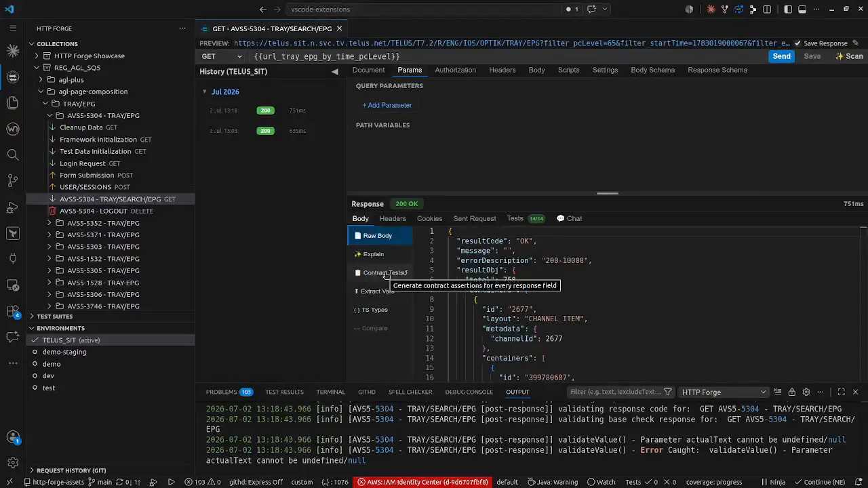This screenshot has height=488, width=868.
Task: Expand the agl-plus folder
Action: 41,80
